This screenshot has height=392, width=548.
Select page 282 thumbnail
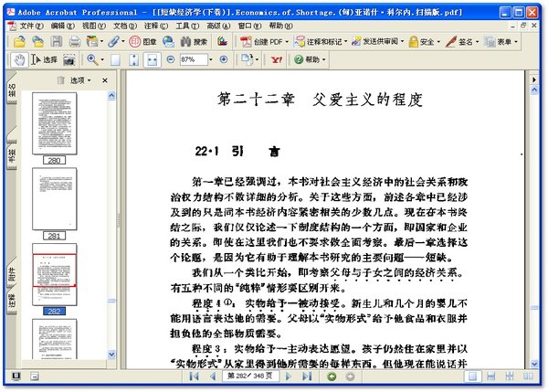point(55,274)
